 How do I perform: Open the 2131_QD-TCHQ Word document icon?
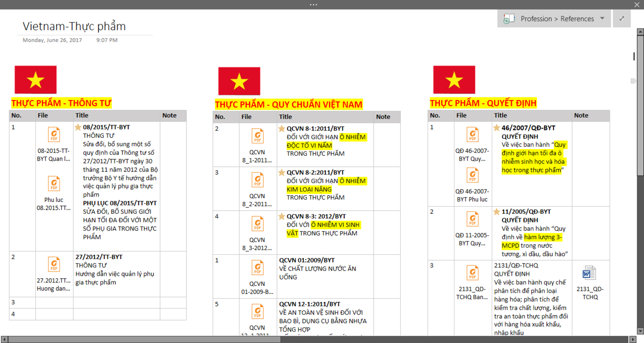coord(589,273)
